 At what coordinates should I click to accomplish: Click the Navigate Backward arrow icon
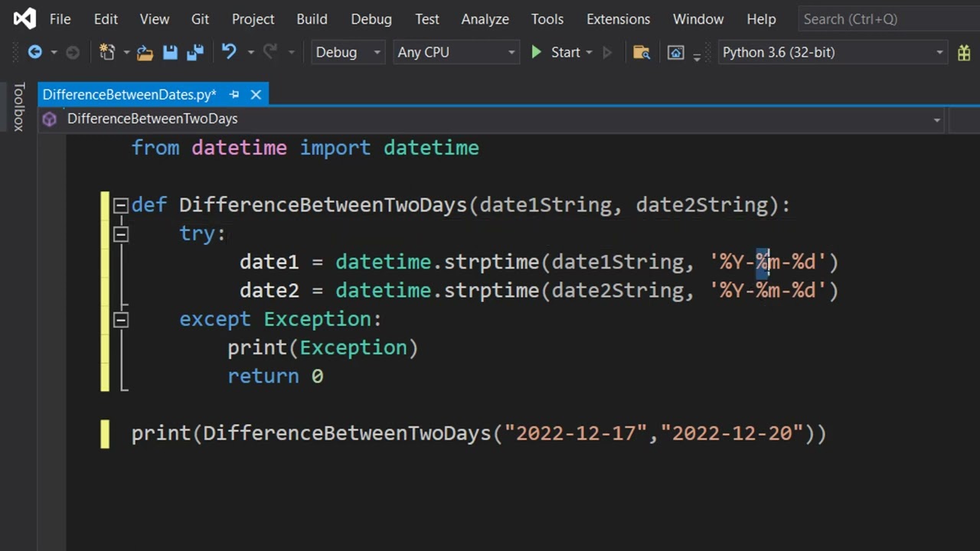[34, 52]
